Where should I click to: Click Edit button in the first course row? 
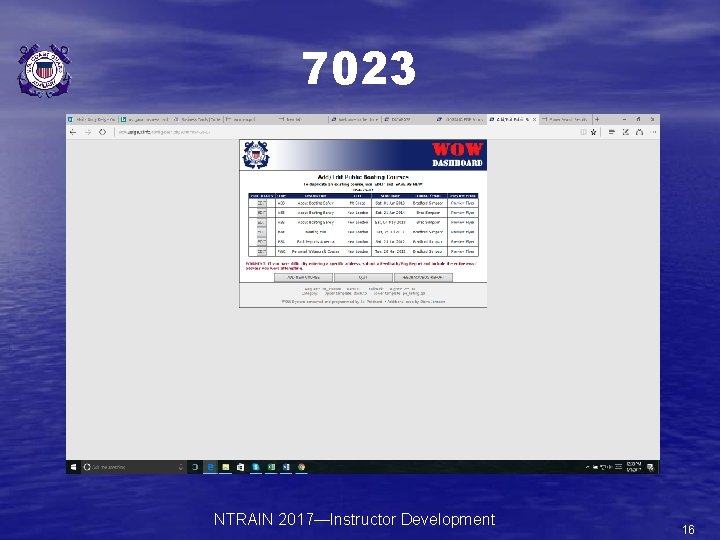point(261,203)
